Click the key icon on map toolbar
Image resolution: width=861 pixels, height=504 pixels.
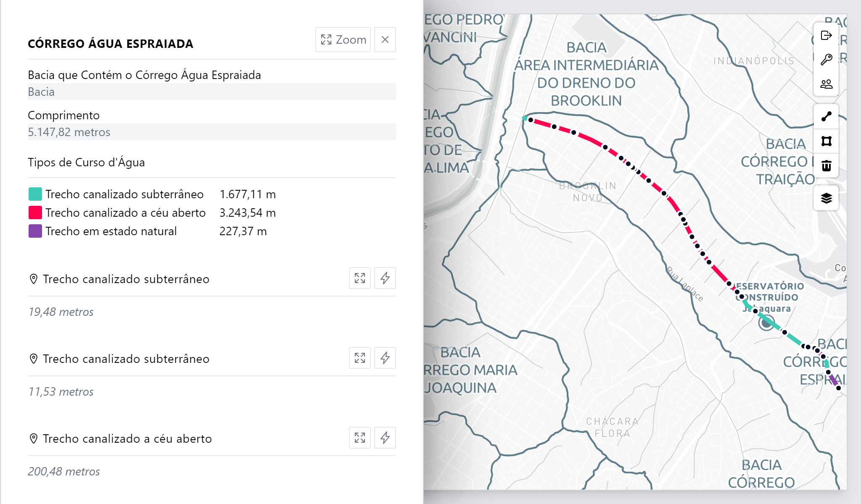[826, 60]
